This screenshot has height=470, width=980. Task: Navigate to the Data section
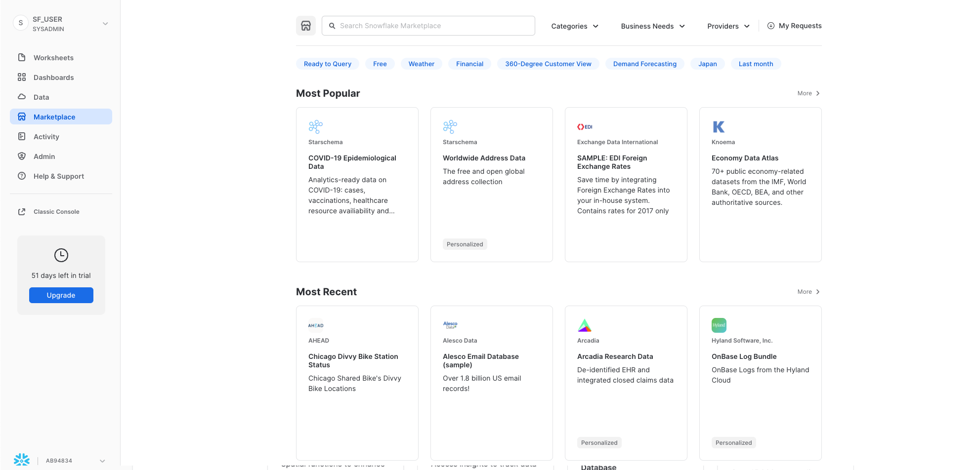(41, 97)
